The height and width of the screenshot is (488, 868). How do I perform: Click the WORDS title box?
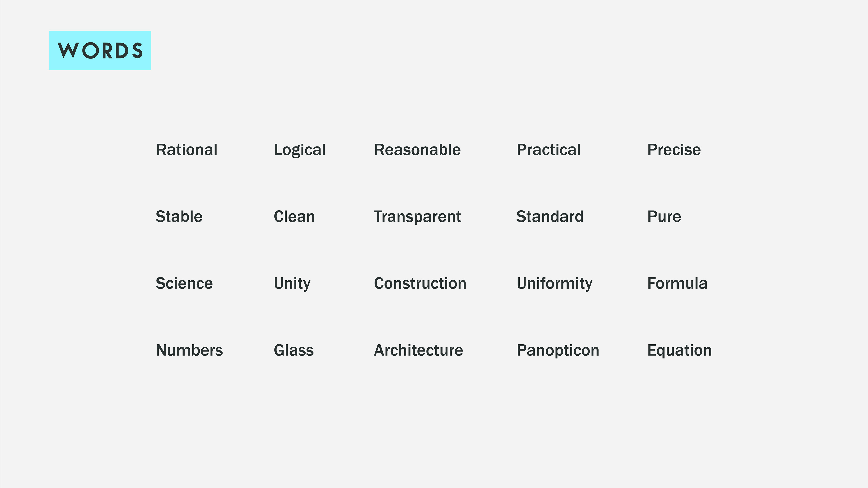pyautogui.click(x=100, y=51)
